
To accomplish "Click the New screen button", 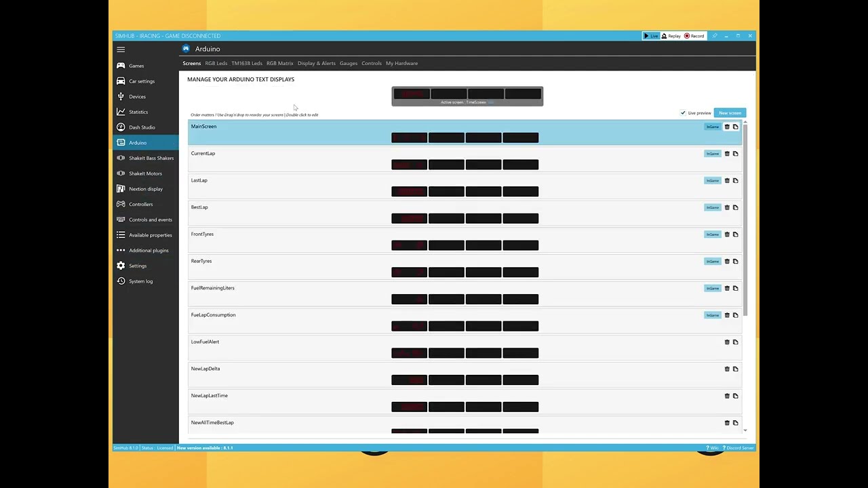I will pos(730,113).
